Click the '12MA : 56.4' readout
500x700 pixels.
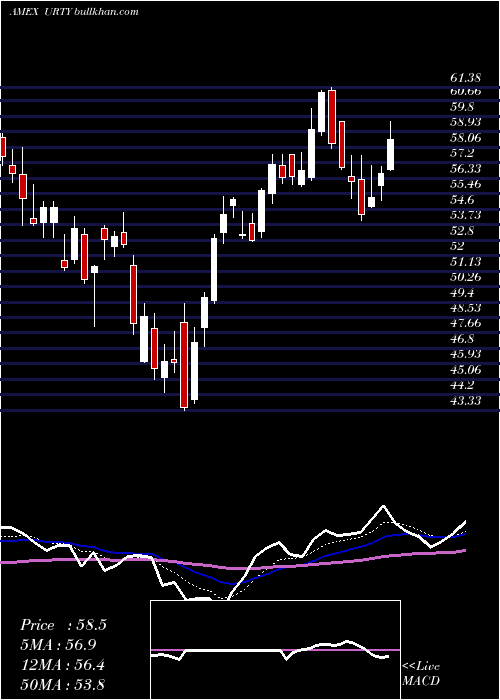tap(63, 665)
